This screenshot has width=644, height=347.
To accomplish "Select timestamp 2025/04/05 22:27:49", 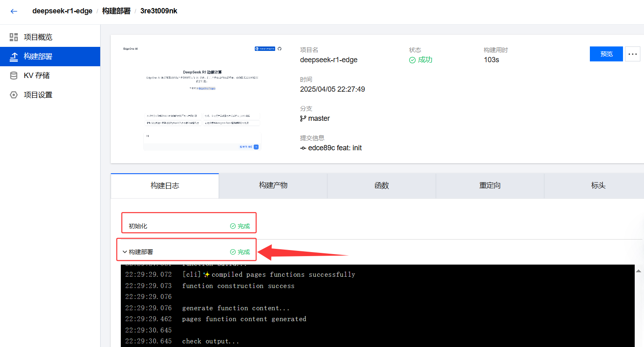I will point(332,89).
